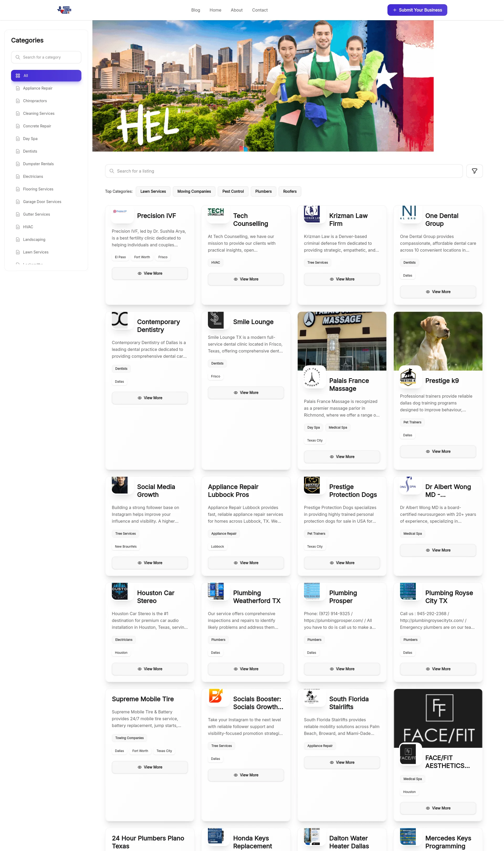The height and width of the screenshot is (851, 504).
Task: Click the Frisco tag on Precision IVF
Action: 163,257
